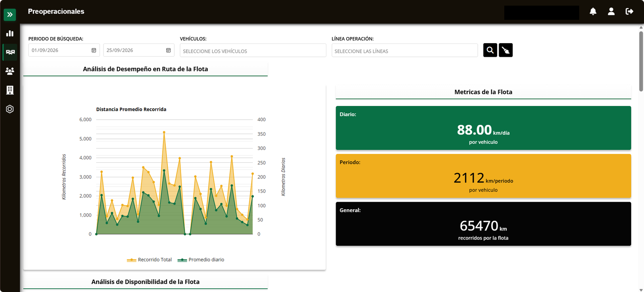Open calendar picker for start date 01/09/2026
The image size is (644, 292).
pos(94,50)
